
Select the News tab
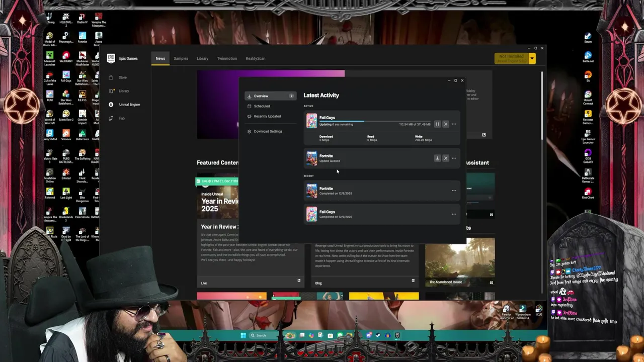pos(160,58)
